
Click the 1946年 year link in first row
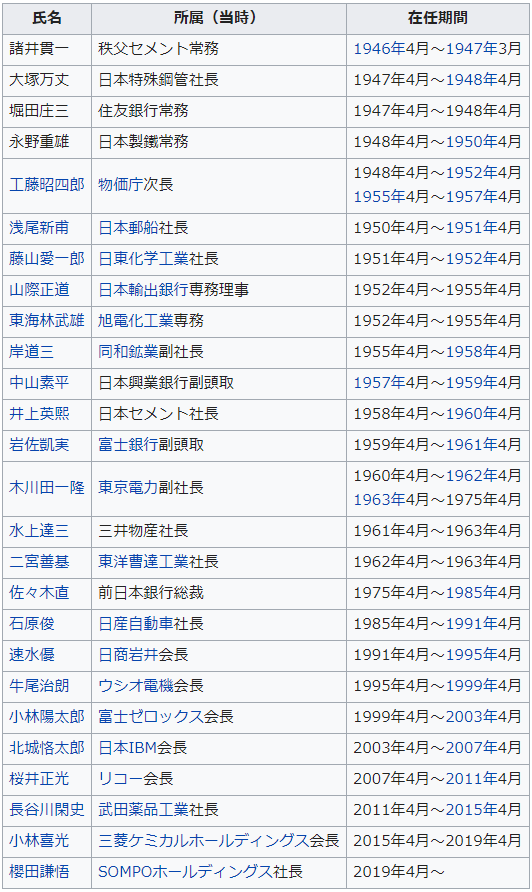pos(380,49)
